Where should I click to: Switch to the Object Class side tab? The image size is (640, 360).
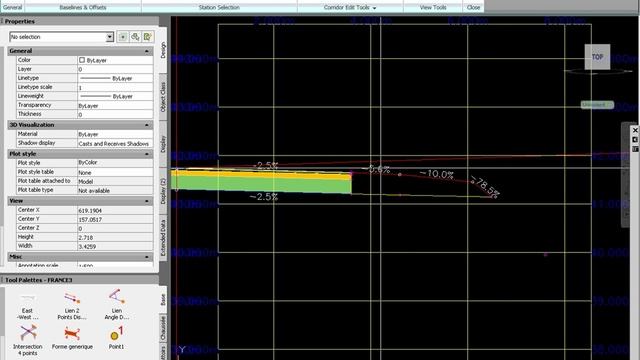(163, 97)
